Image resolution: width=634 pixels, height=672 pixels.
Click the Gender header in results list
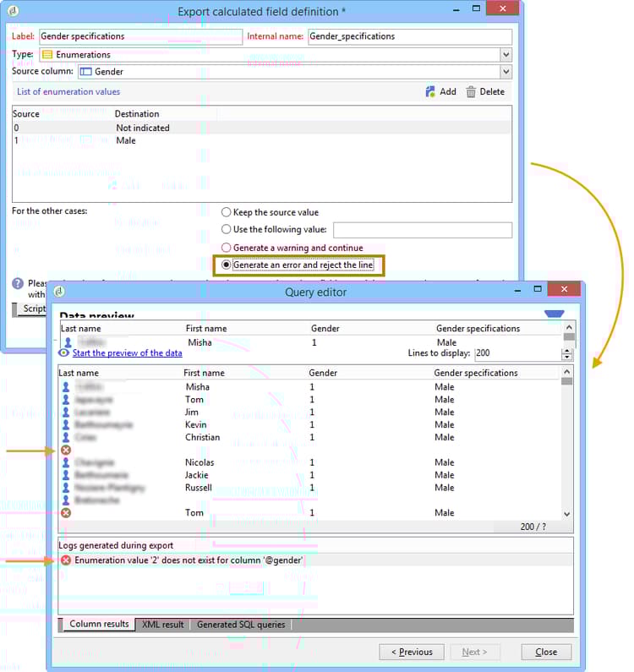pyautogui.click(x=323, y=373)
